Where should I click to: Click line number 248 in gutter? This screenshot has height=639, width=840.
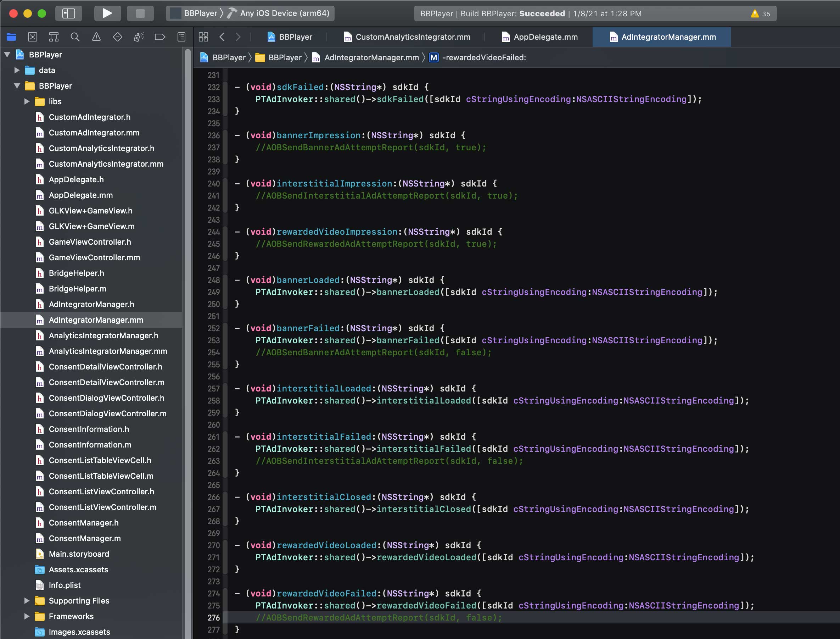coord(214,280)
